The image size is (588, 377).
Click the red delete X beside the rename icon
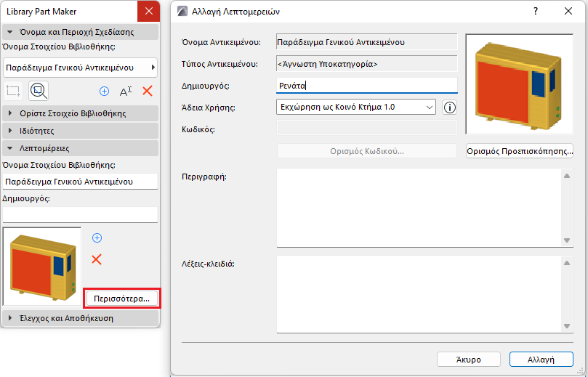pos(148,91)
